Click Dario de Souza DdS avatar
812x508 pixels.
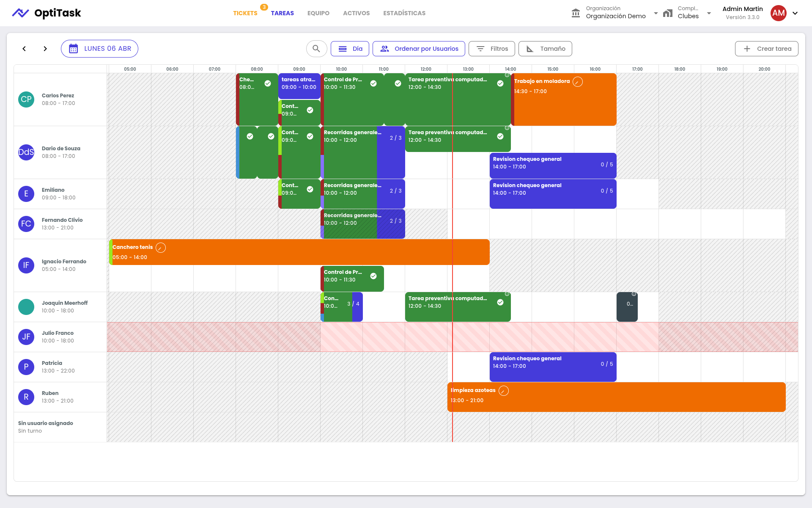(x=26, y=152)
